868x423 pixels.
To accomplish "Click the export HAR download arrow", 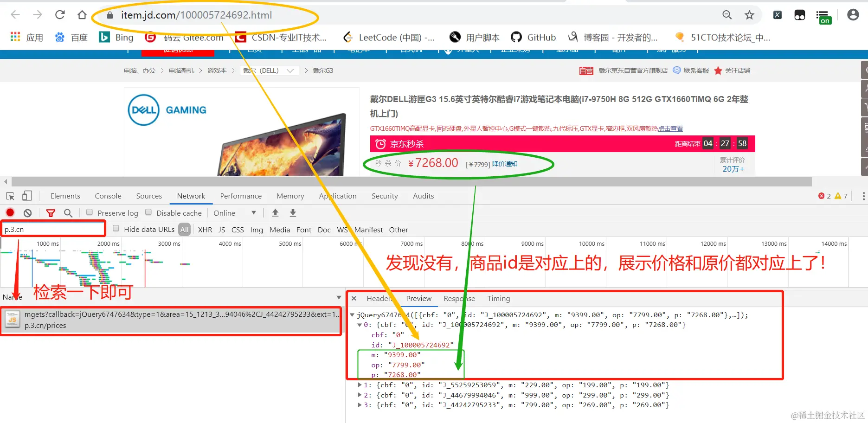I will (x=293, y=213).
